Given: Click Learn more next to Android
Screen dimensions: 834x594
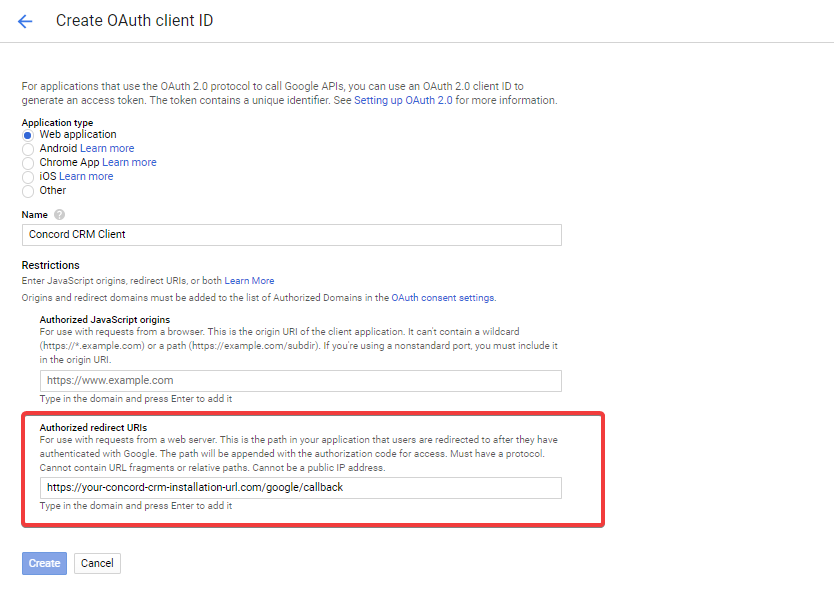Looking at the screenshot, I should click(106, 148).
